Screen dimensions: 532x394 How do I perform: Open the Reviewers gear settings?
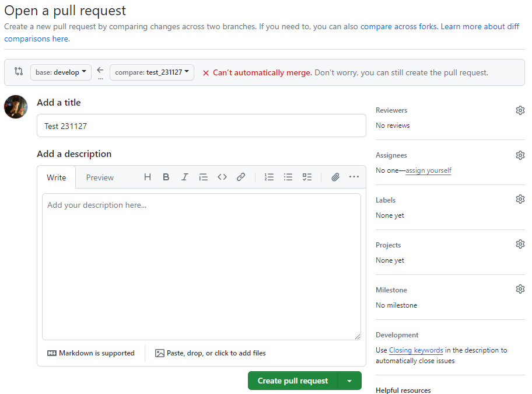point(520,110)
